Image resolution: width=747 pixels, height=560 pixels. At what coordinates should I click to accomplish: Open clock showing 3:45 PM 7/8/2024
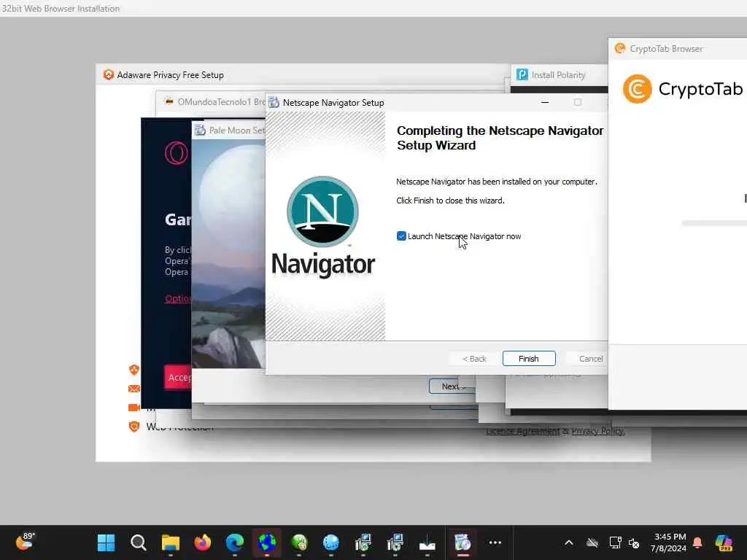(669, 542)
